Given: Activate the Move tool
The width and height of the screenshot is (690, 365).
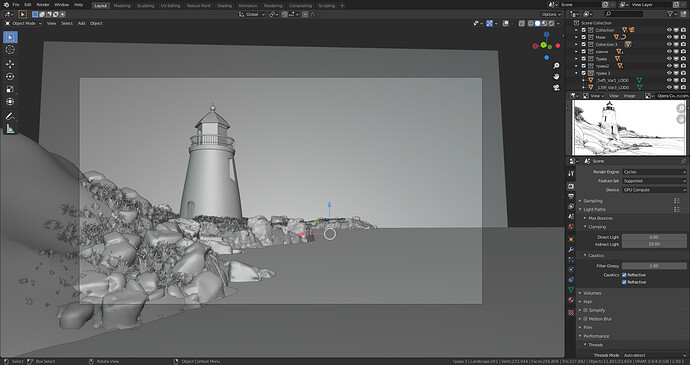Looking at the screenshot, I should pos(10,64).
